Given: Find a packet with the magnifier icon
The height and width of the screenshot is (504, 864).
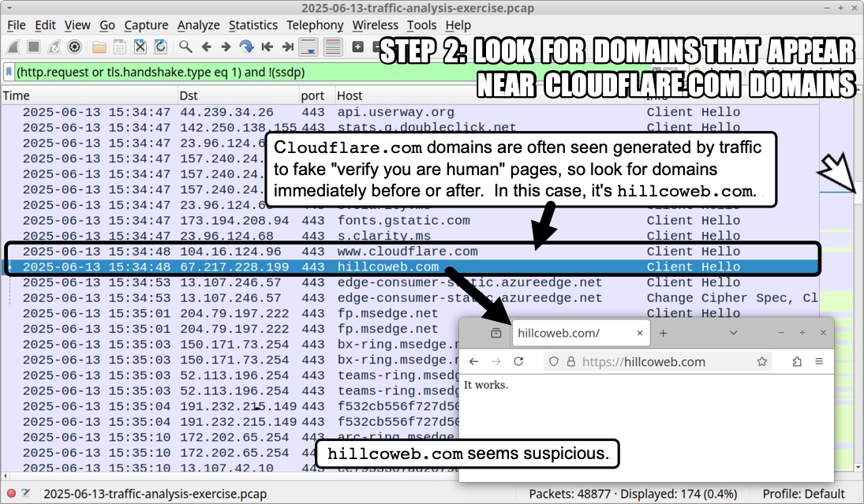Looking at the screenshot, I should (x=185, y=47).
